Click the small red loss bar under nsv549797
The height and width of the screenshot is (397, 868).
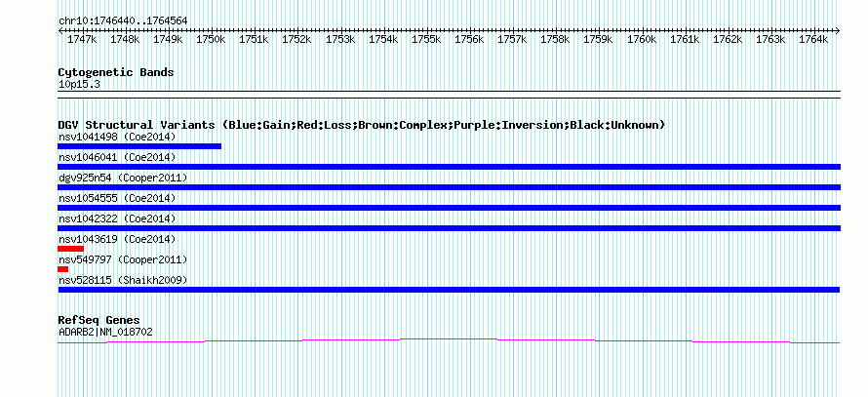[62, 269]
